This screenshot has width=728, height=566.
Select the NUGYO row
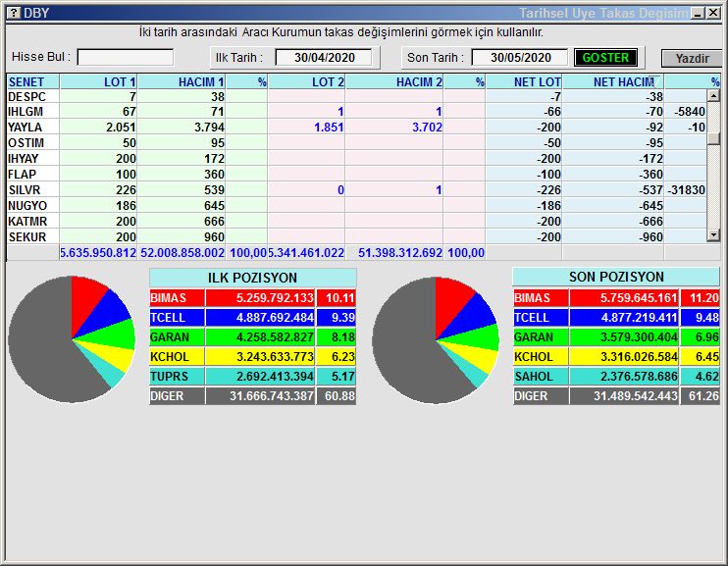(356, 206)
